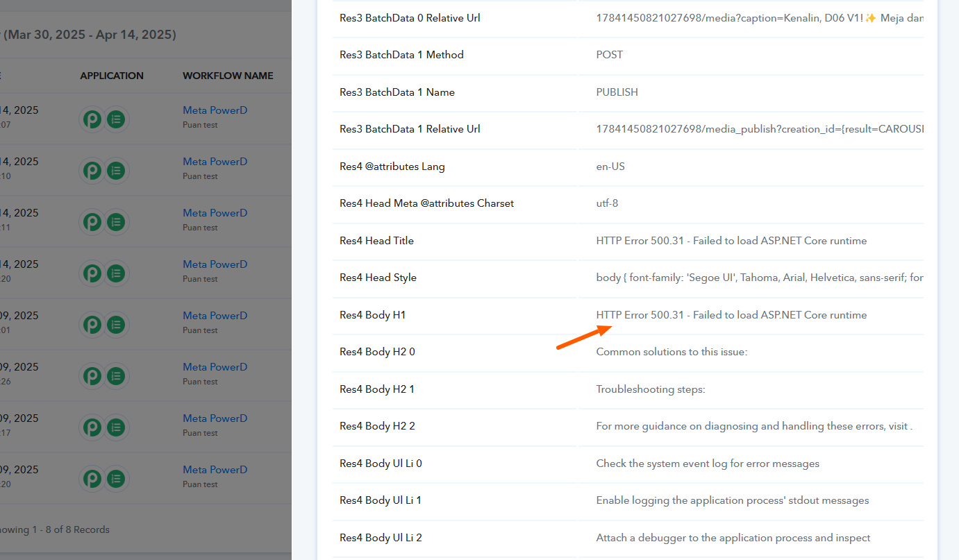Click the 'Res4 Head Title' label
The width and height of the screenshot is (959, 560).
coord(376,241)
